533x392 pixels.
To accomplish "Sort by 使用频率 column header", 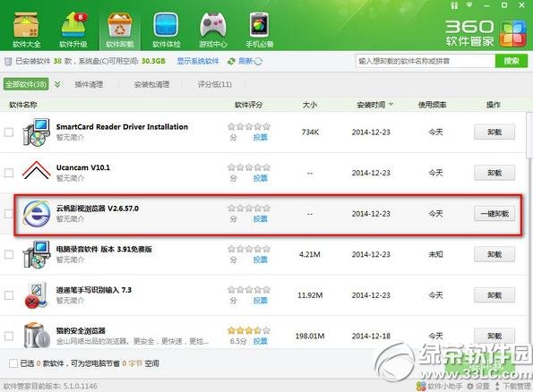I will [432, 105].
